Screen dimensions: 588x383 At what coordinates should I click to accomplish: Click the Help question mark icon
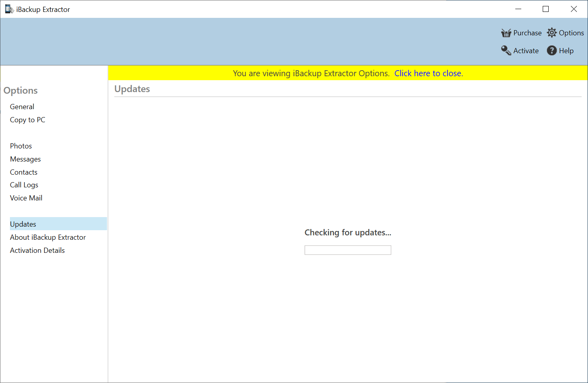pyautogui.click(x=551, y=50)
